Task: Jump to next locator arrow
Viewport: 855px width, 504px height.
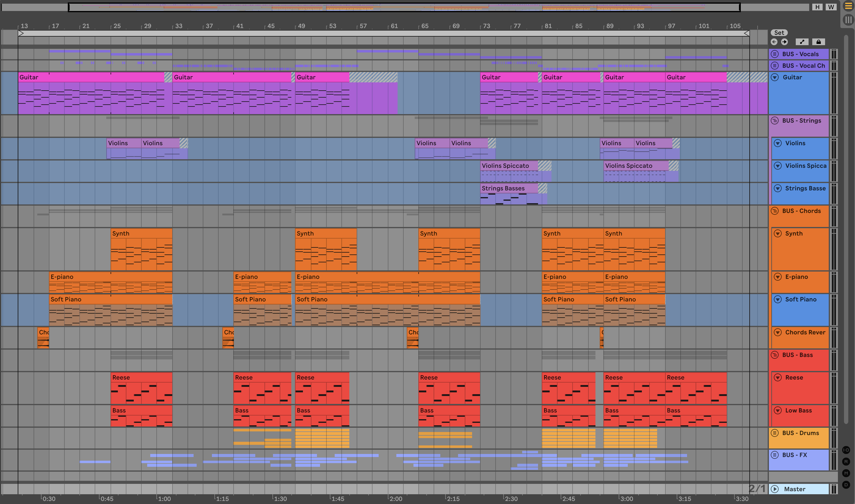Action: 784,42
